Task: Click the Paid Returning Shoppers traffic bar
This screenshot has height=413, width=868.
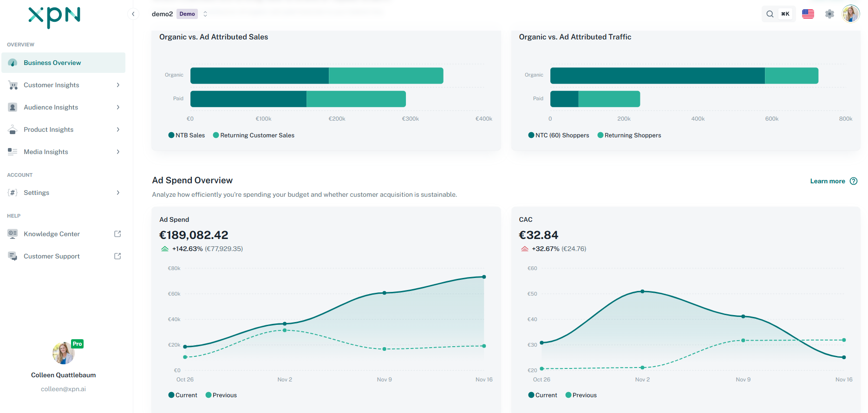Action: point(609,99)
